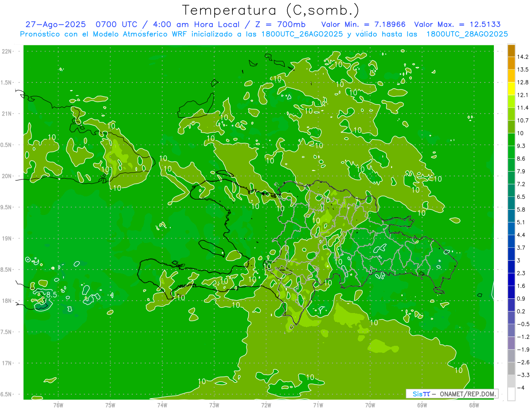This screenshot has width=532, height=411.
Task: Click legend value '-4'
Action: click(520, 388)
